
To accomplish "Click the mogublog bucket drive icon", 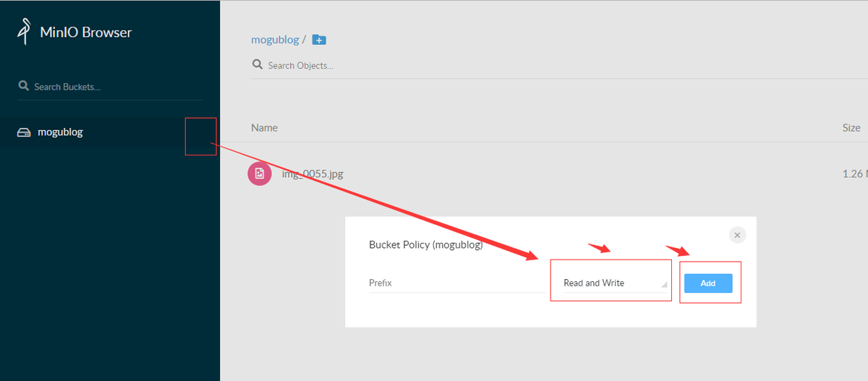I will [24, 132].
